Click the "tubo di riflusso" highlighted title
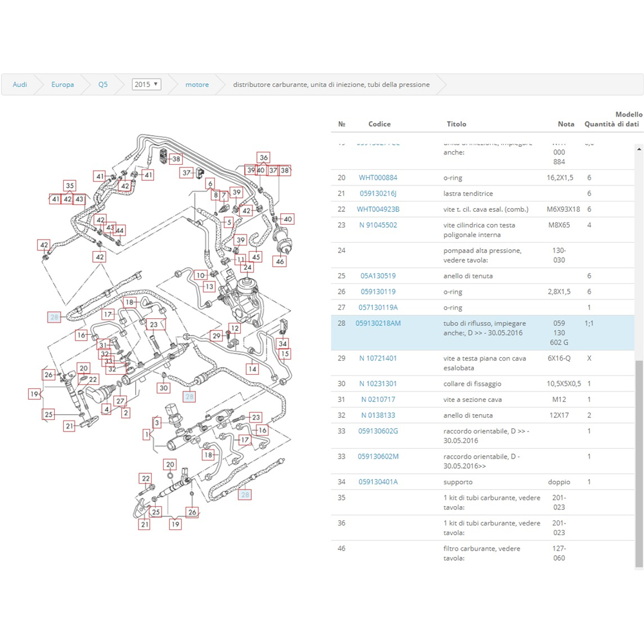Image resolution: width=644 pixels, height=644 pixels. point(484,328)
